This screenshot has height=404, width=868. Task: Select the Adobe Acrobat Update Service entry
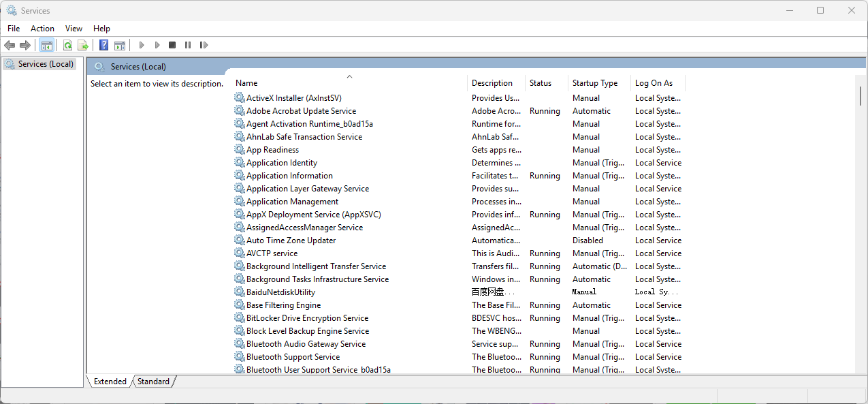(301, 111)
